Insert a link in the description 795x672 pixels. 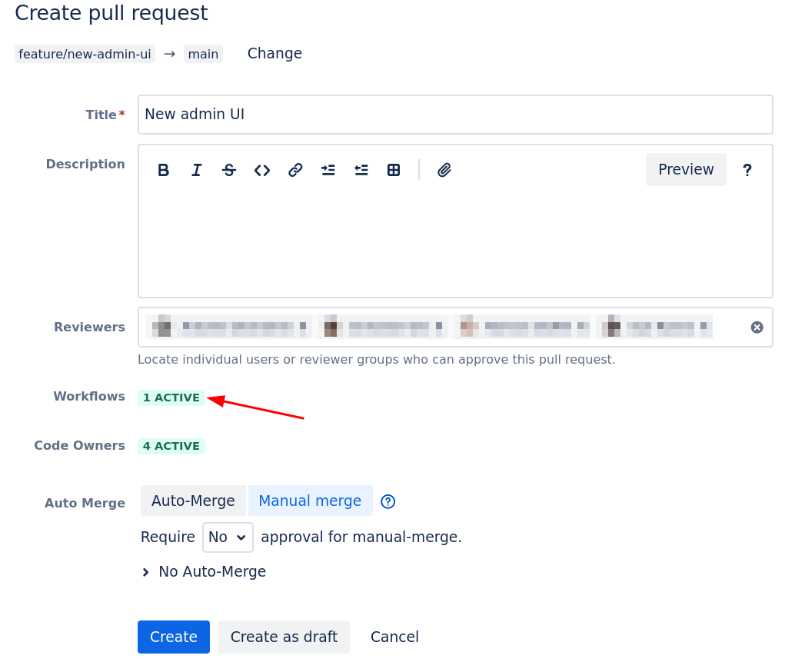point(295,170)
